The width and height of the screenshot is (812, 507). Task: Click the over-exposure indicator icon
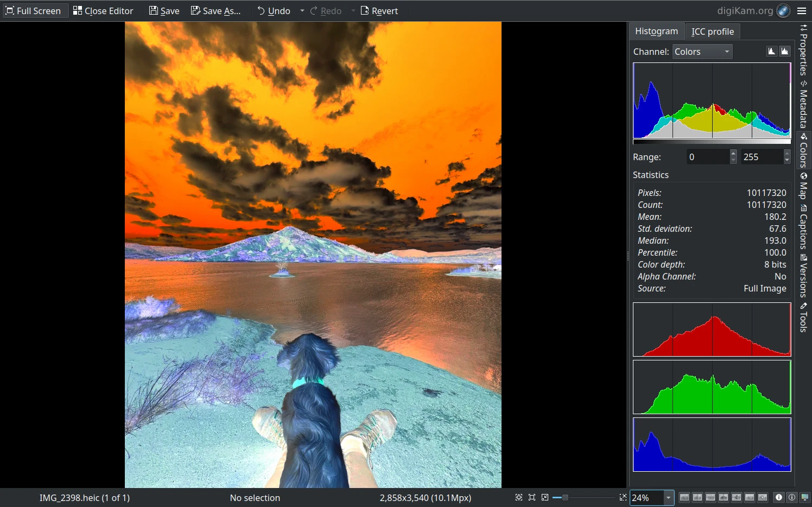coord(792,497)
